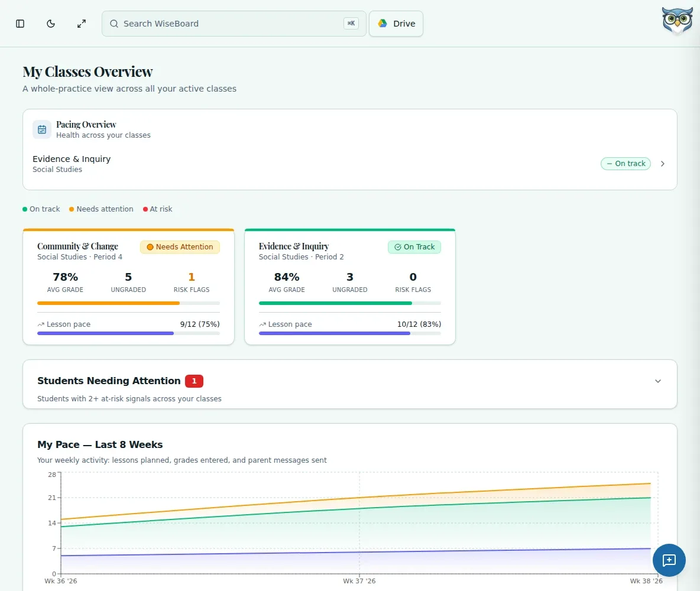700x591 pixels.
Task: Open the owl profile avatar
Action: (x=677, y=21)
